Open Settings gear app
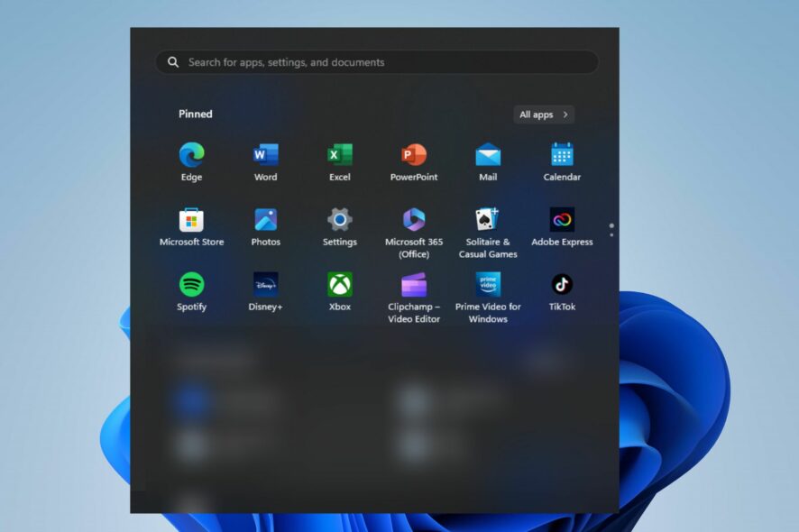The image size is (799, 532). pyautogui.click(x=340, y=226)
